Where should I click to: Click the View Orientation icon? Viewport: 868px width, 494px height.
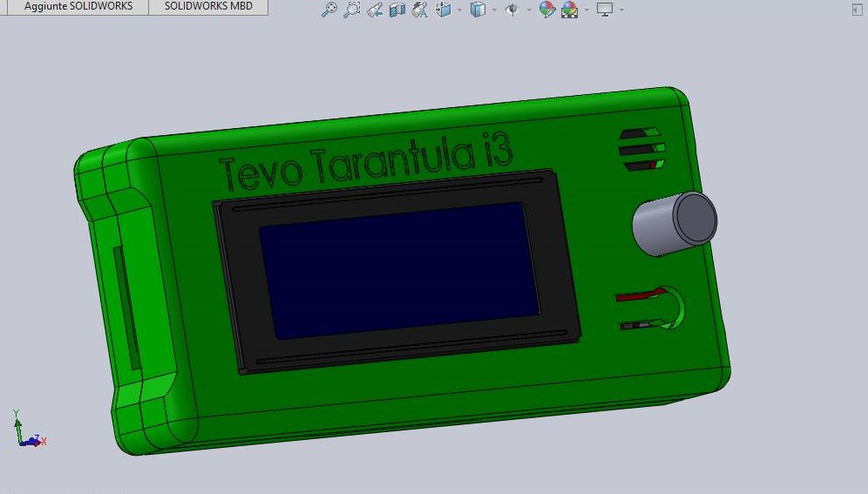tap(443, 10)
